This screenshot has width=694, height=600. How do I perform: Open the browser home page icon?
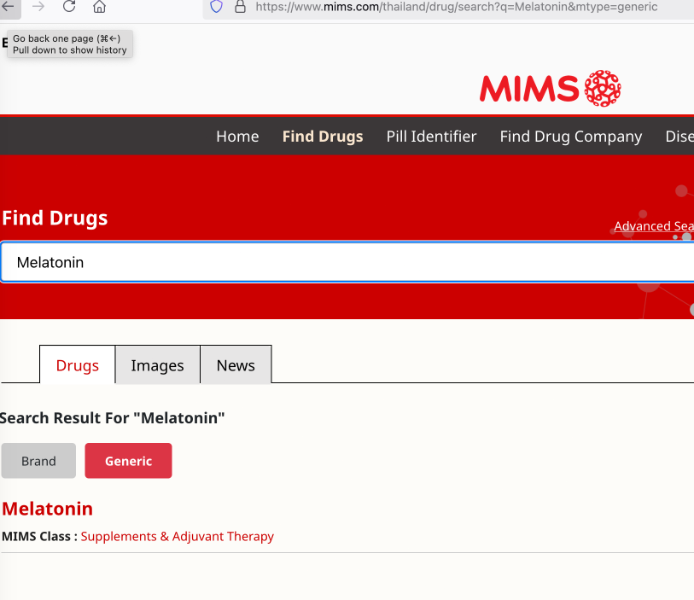coord(99,7)
